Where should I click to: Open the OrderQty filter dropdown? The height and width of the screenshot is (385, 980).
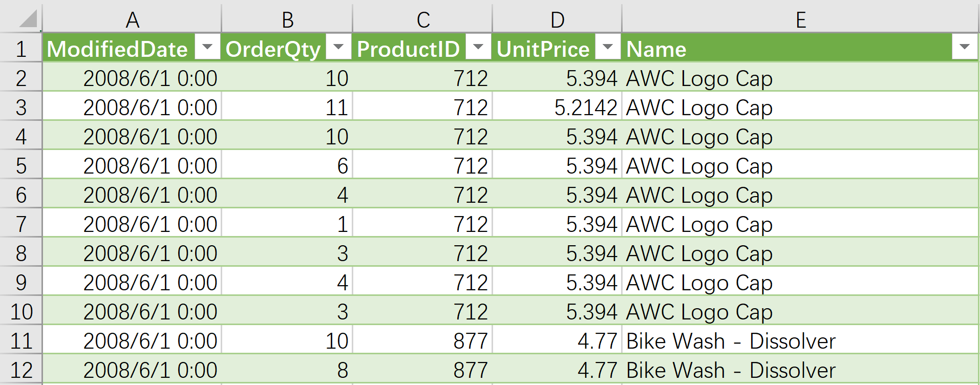338,48
